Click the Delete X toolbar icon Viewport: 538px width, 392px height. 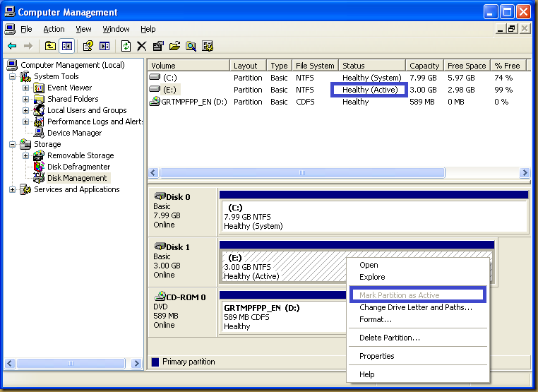(x=141, y=46)
